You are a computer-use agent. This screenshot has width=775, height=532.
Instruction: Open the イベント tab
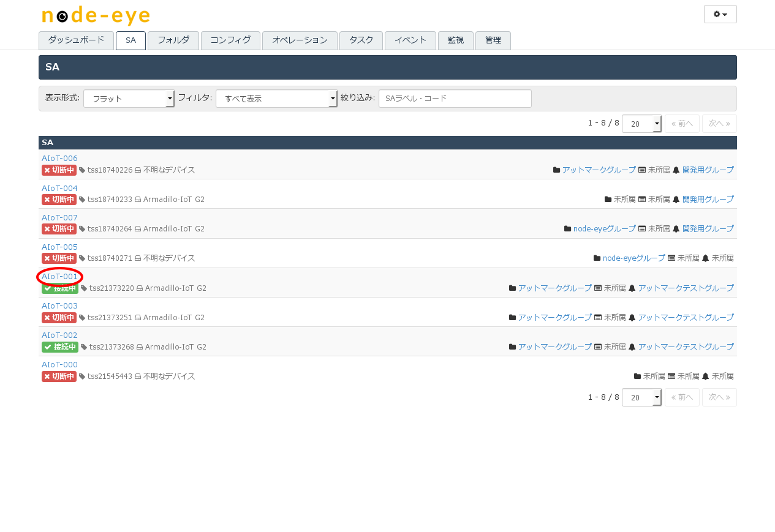(x=410, y=40)
